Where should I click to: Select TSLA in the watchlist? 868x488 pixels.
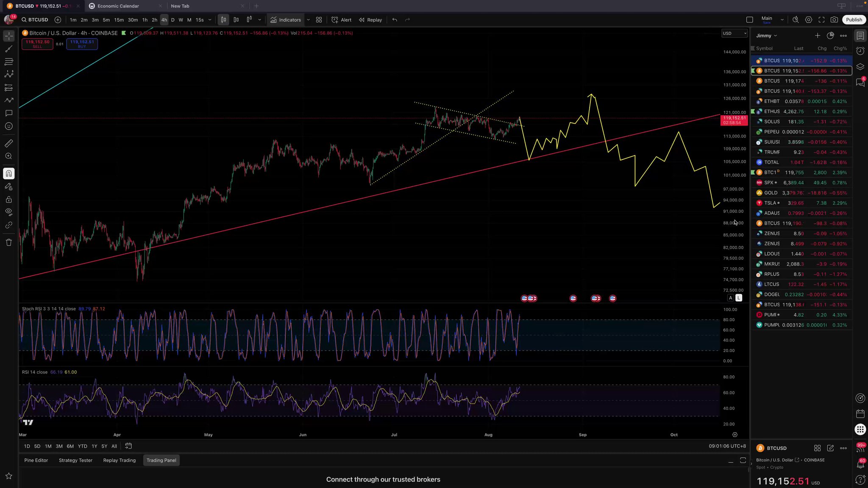coord(801,203)
